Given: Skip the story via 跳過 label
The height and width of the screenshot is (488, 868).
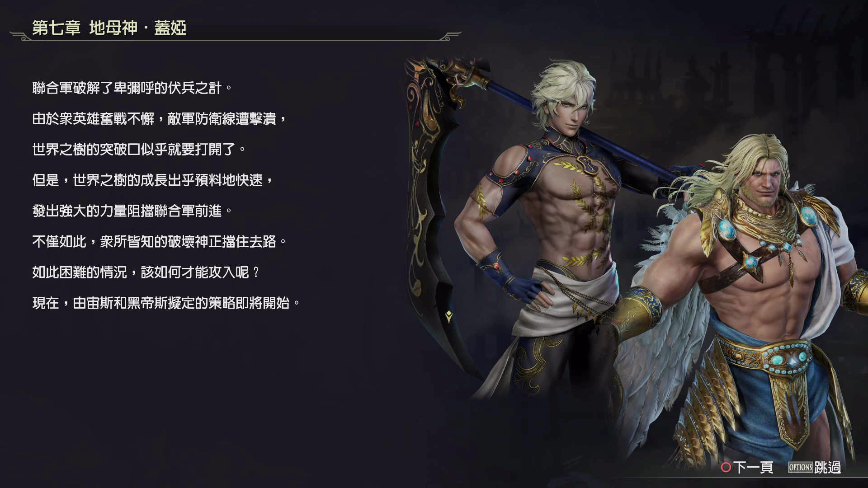Looking at the screenshot, I should pyautogui.click(x=827, y=468).
